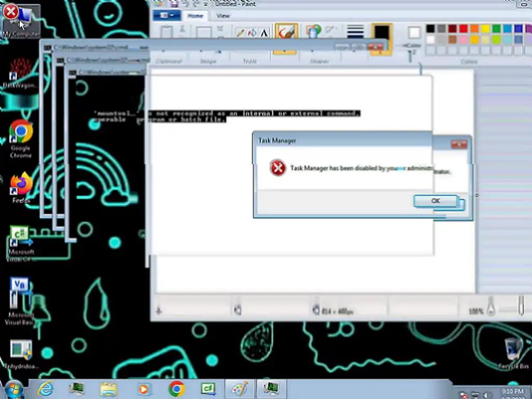Open the Firefox desktop shortcut

(x=21, y=188)
